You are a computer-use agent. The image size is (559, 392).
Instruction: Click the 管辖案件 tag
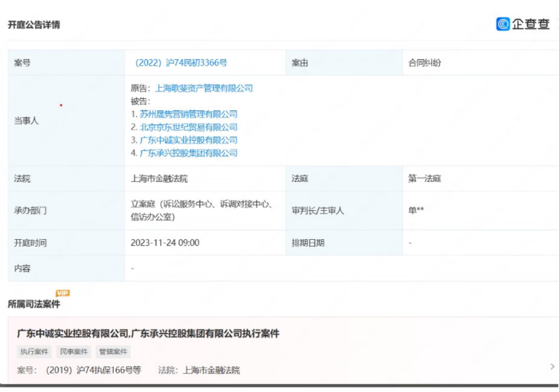[114, 352]
